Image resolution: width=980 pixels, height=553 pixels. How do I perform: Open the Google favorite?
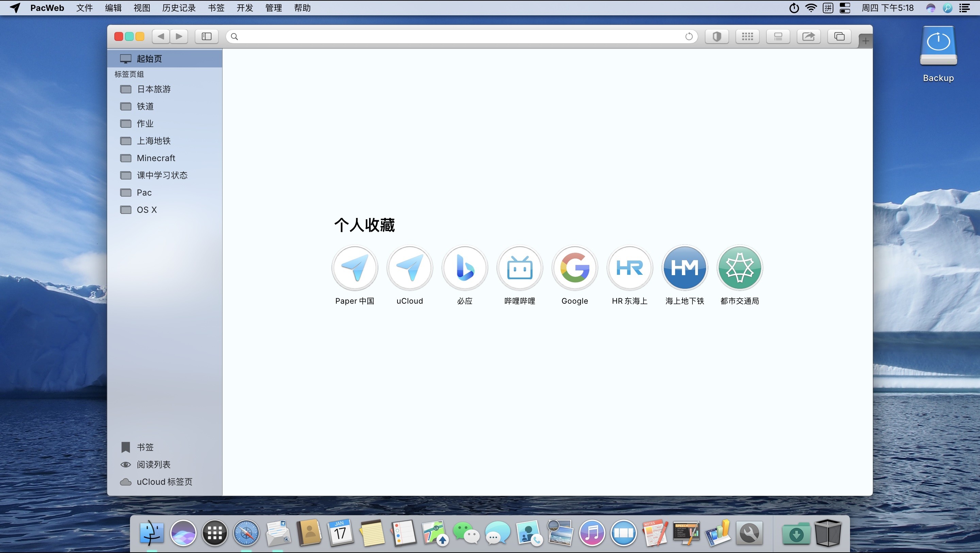[574, 268]
